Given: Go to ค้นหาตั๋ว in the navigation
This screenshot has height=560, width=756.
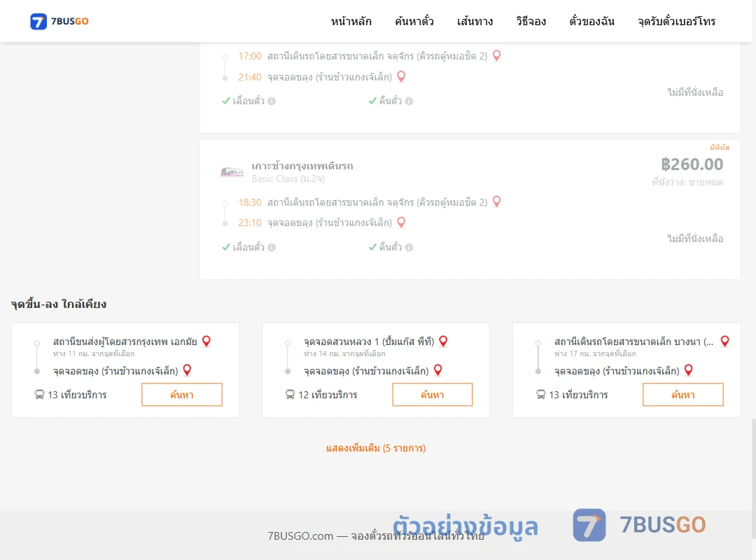Looking at the screenshot, I should pyautogui.click(x=414, y=21).
